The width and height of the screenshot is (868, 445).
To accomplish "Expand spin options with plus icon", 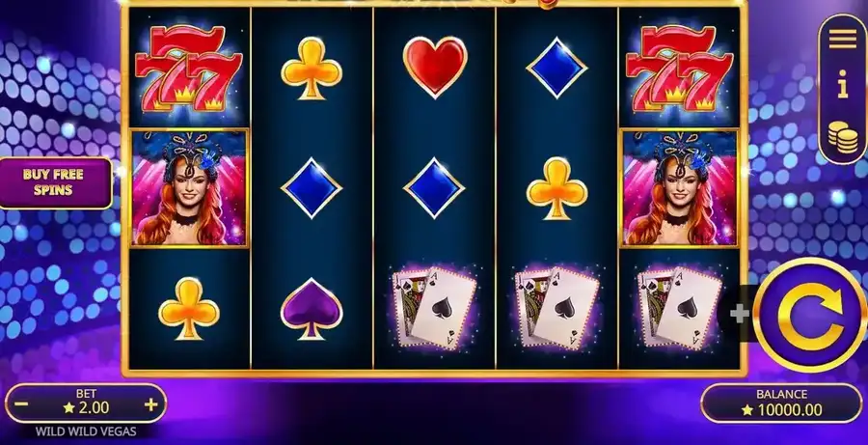I will pos(739,314).
